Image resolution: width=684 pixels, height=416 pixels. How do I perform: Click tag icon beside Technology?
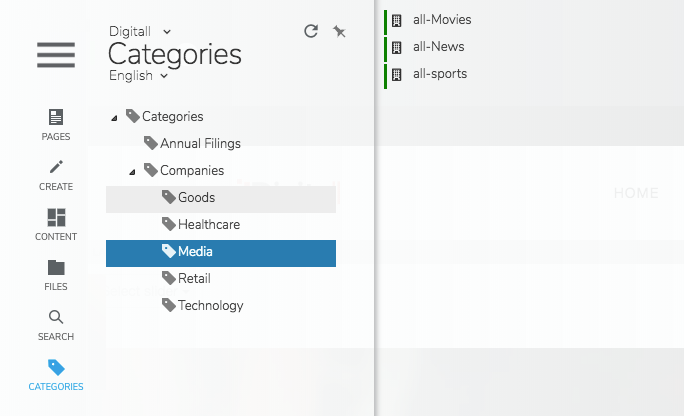(168, 305)
